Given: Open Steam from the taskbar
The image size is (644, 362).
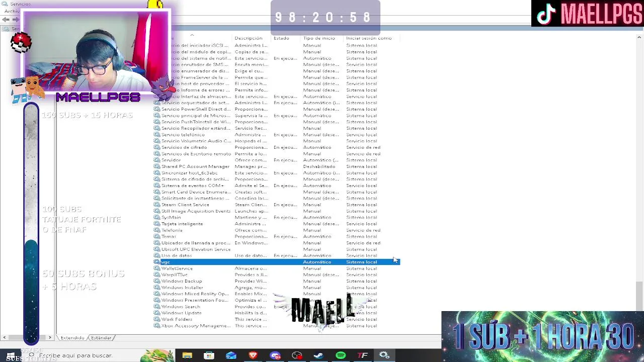Looking at the screenshot, I should pos(318,355).
